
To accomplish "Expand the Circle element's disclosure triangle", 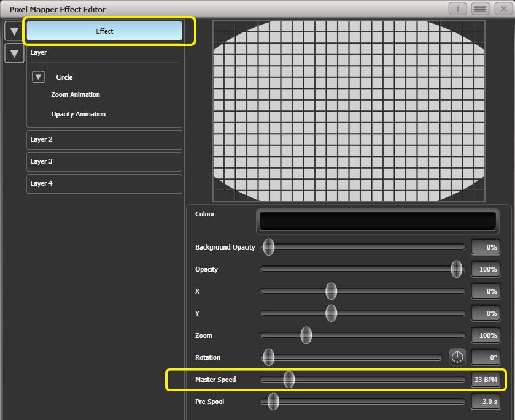I will pyautogui.click(x=37, y=77).
